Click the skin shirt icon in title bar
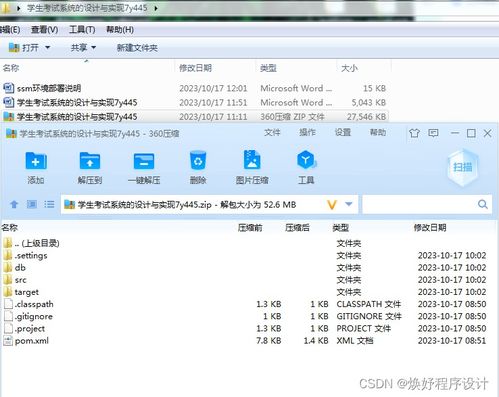This screenshot has width=499, height=397. pos(414,133)
